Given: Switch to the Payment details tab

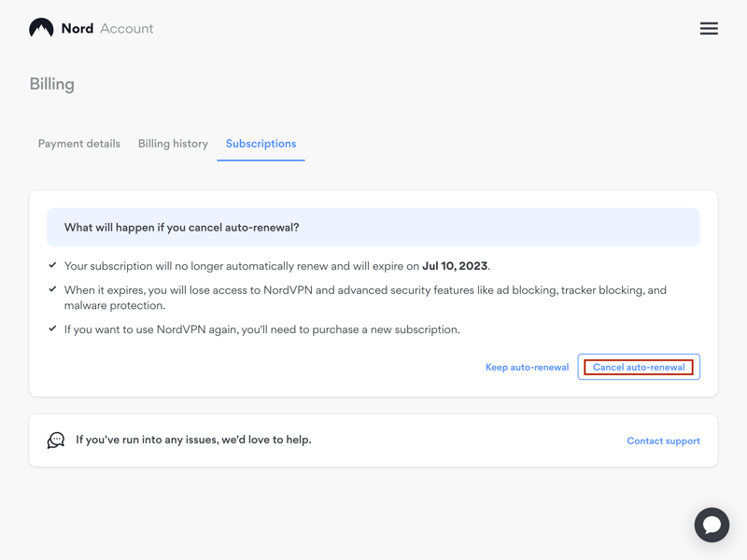Looking at the screenshot, I should [79, 144].
